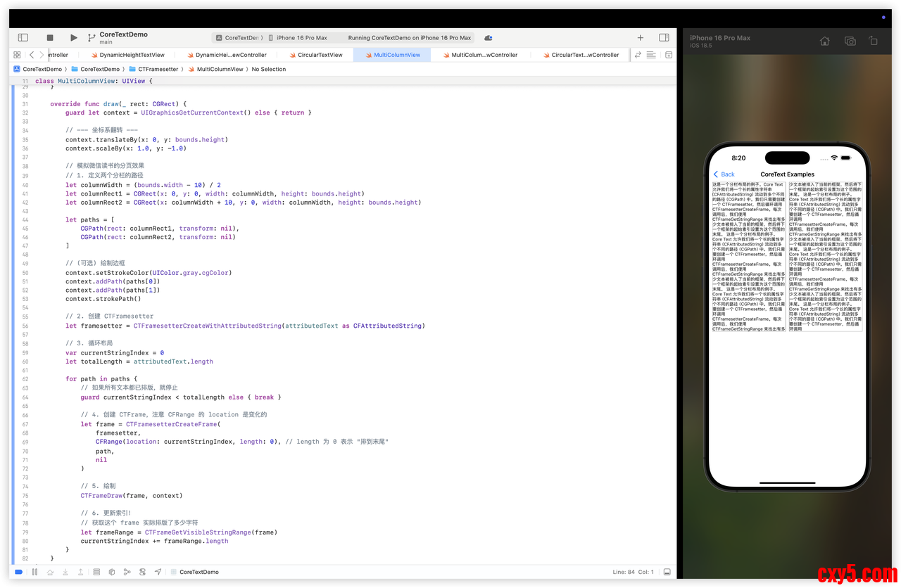The image size is (901, 588).
Task: Pause program execution in debug bar
Action: point(34,572)
